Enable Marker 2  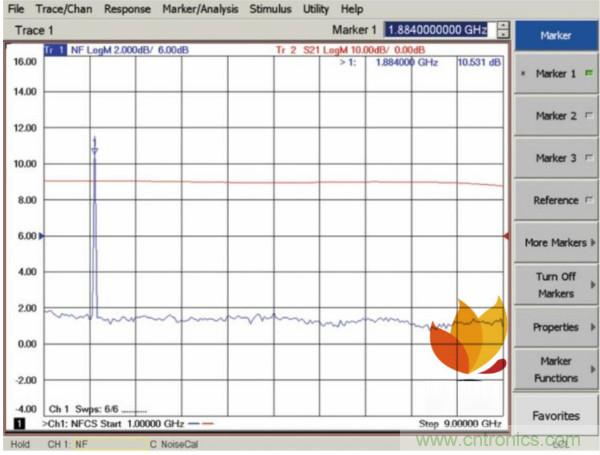[x=555, y=116]
